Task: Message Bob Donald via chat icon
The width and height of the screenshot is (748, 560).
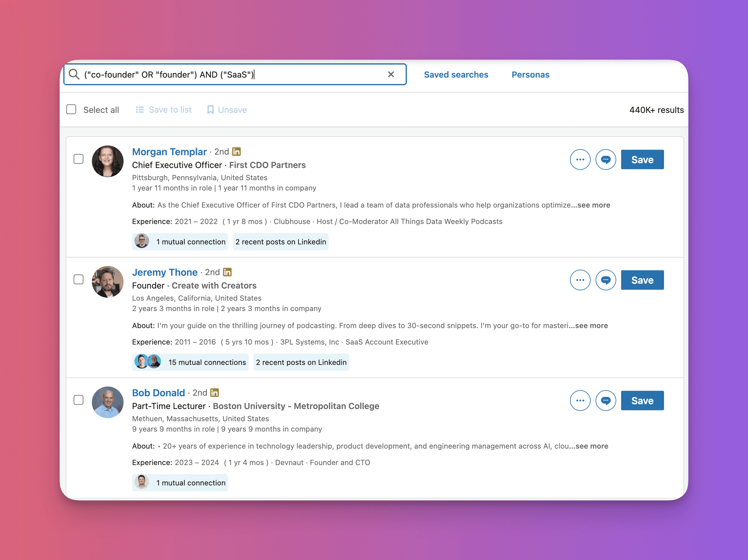Action: click(605, 401)
